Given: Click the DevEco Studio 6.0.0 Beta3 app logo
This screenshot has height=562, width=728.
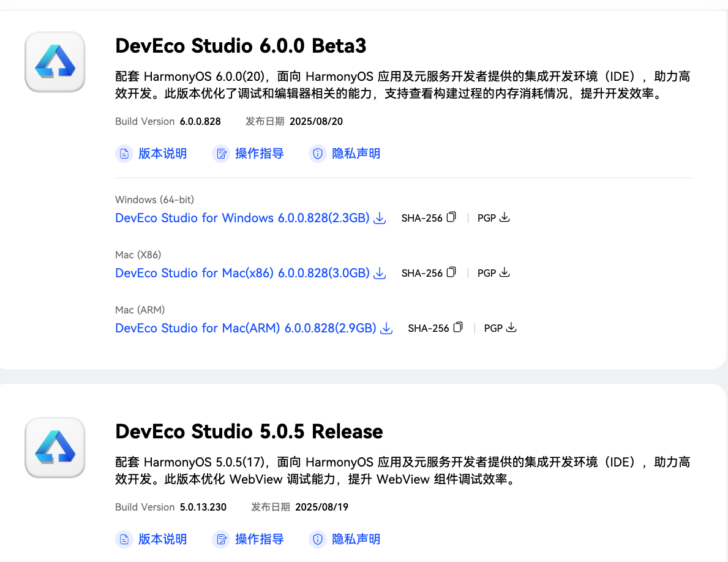Looking at the screenshot, I should coord(54,62).
